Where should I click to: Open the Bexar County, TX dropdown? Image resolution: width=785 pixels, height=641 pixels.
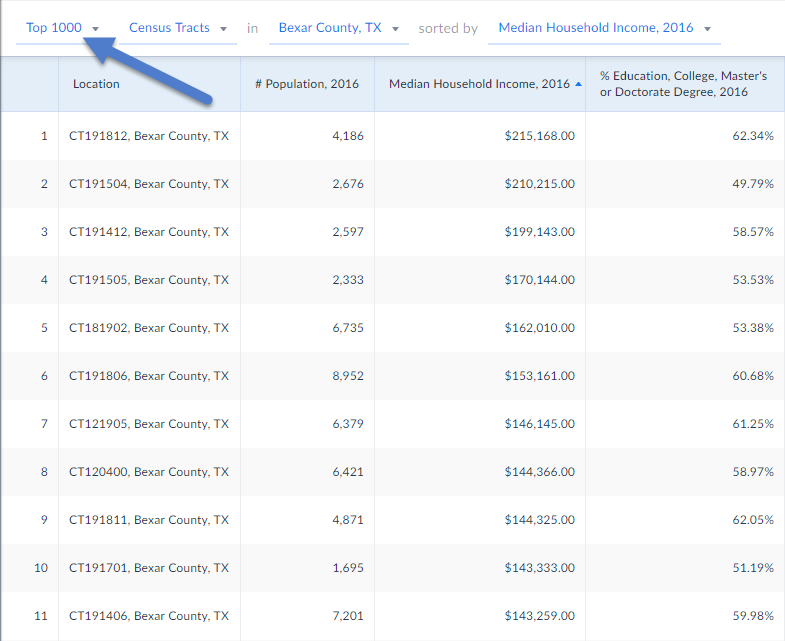pos(338,28)
